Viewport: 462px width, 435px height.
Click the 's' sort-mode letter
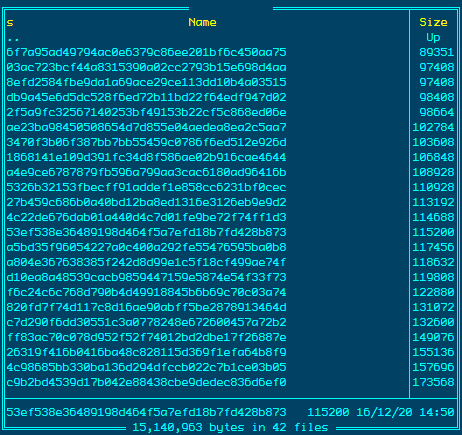tap(10, 23)
